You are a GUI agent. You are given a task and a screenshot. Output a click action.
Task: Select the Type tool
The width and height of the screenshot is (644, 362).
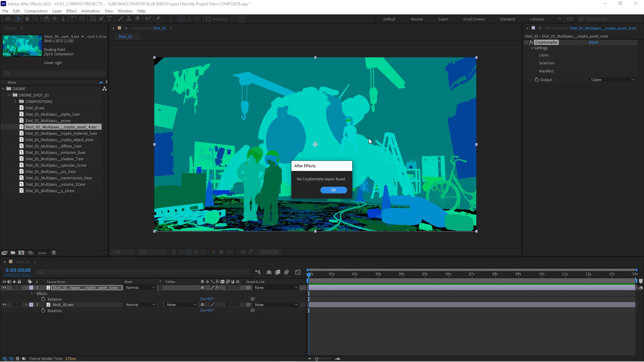110,19
